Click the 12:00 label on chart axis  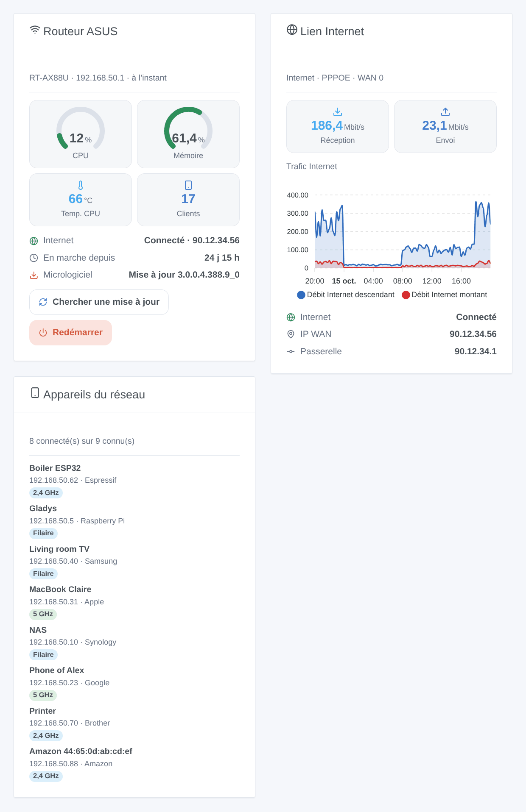click(432, 281)
